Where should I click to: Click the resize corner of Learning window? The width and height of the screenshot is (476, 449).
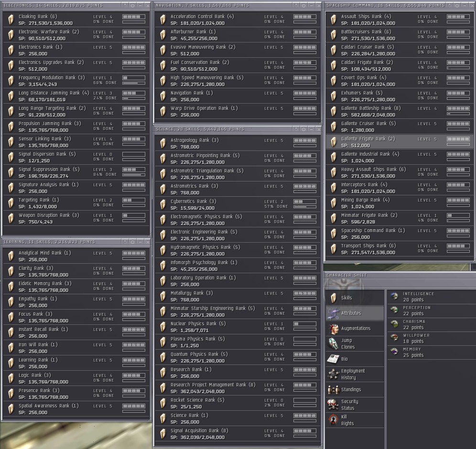click(x=150, y=420)
